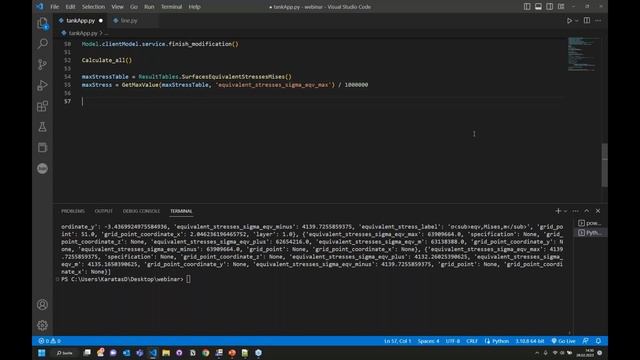Open the Testing flask view
640x360 pixels.
pyautogui.click(x=42, y=127)
